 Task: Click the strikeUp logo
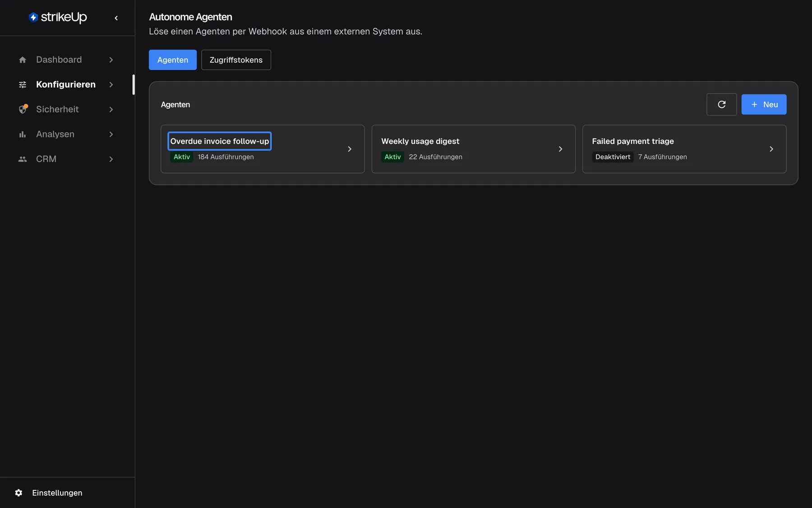pyautogui.click(x=58, y=17)
